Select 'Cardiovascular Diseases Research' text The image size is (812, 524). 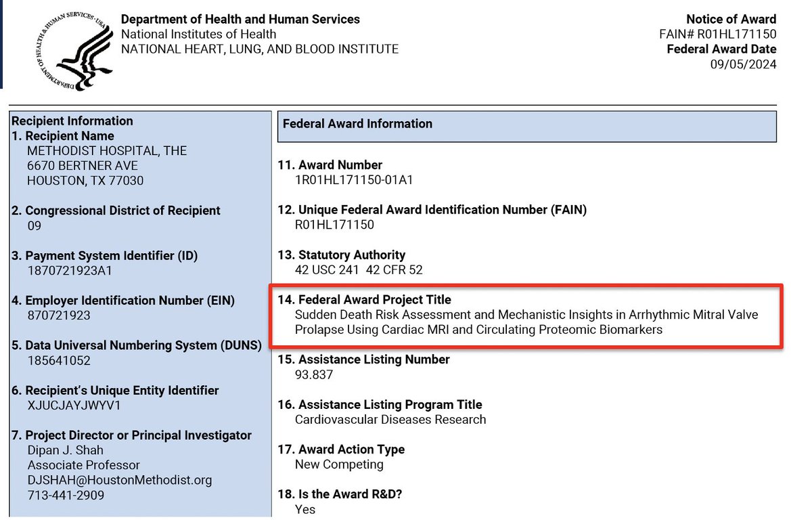coord(390,420)
